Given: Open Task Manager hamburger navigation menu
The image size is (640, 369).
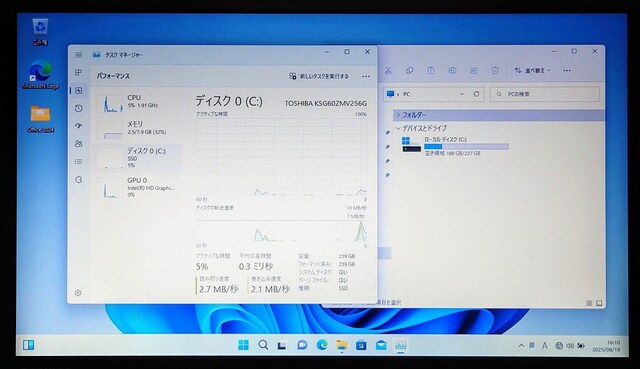Looking at the screenshot, I should click(78, 55).
